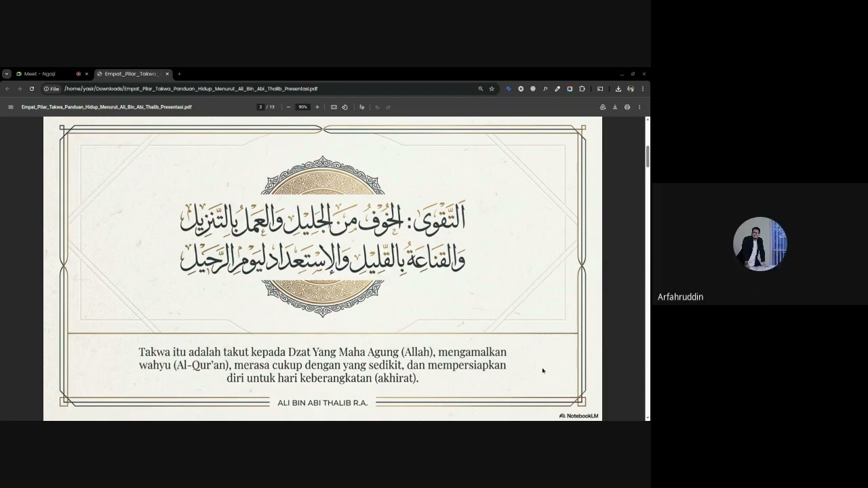Open browser downloads list
This screenshot has height=488, width=868.
tap(618, 89)
